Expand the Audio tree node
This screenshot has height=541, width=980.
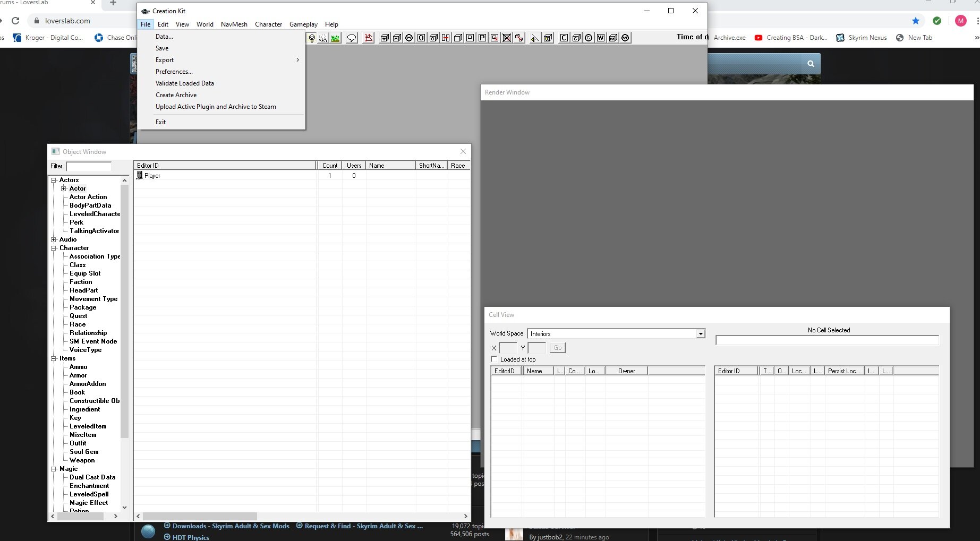click(x=54, y=239)
